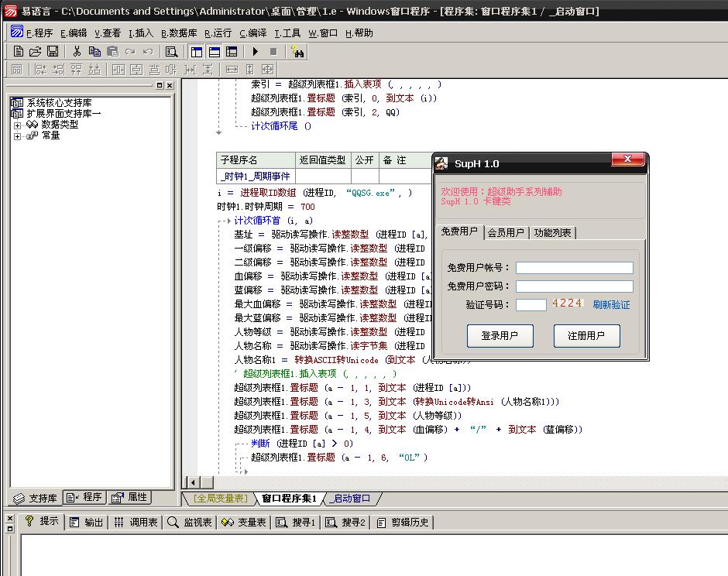
Task: Click the binoculars help search icon
Action: (x=297, y=52)
